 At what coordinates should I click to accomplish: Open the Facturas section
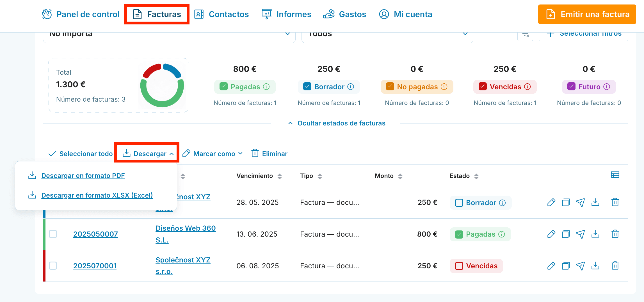tap(157, 14)
